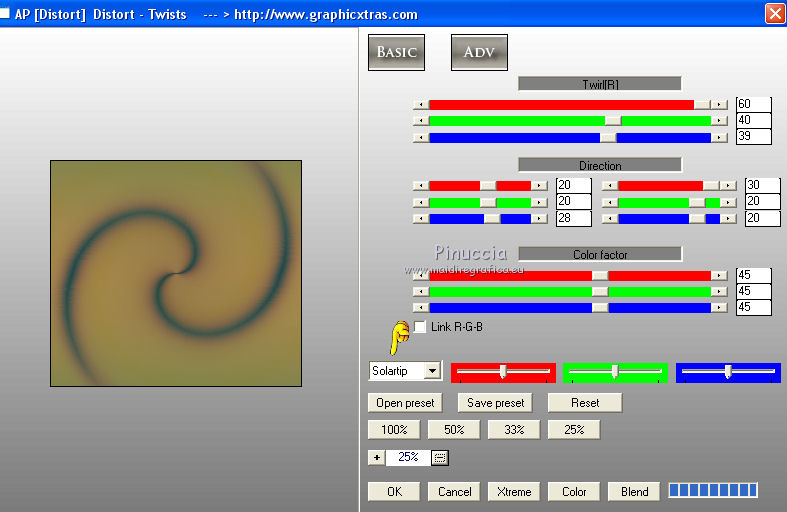The image size is (787, 512).
Task: Click right arrow of first blue Direction slider
Action: pyautogui.click(x=539, y=219)
